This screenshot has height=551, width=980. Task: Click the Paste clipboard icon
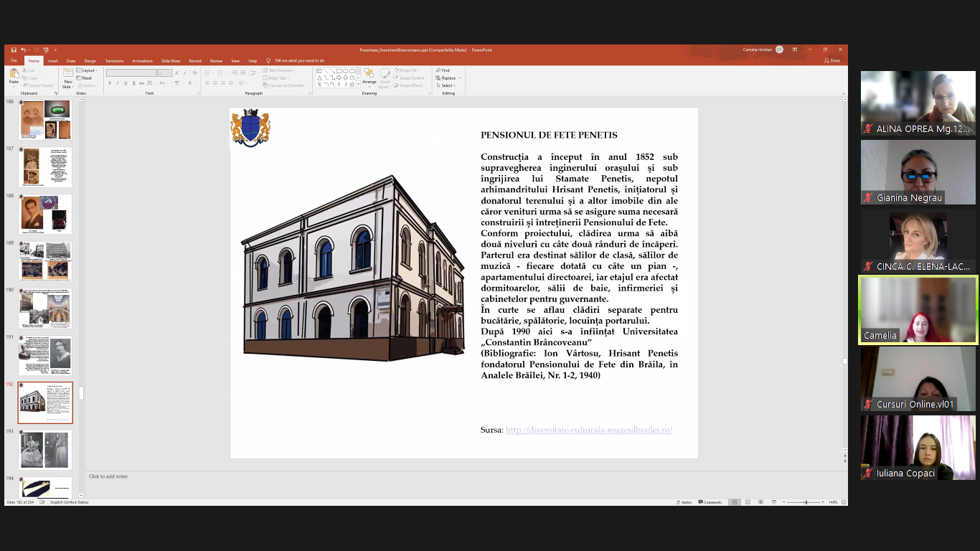(14, 74)
